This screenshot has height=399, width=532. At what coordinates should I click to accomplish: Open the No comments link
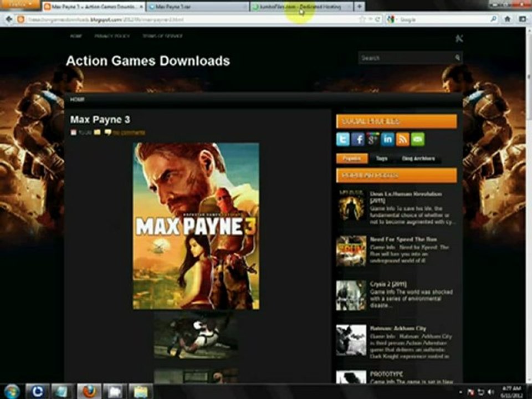pyautogui.click(x=129, y=132)
